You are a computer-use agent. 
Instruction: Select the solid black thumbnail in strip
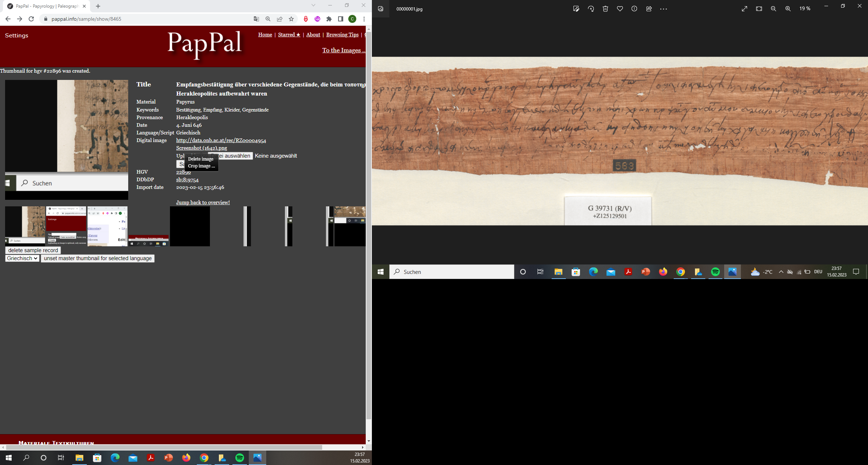click(190, 226)
